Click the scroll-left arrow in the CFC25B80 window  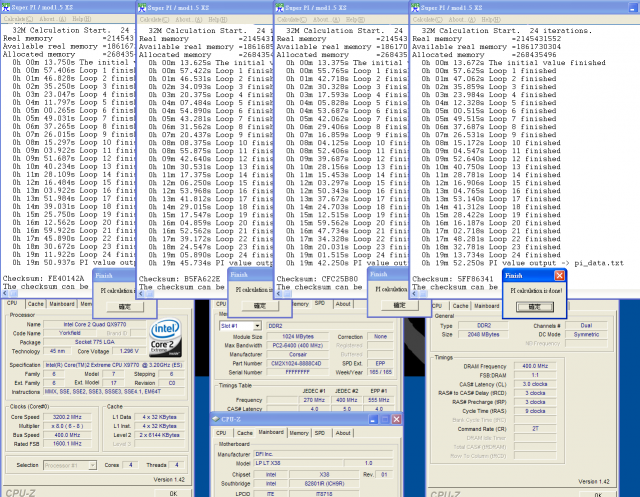279,294
